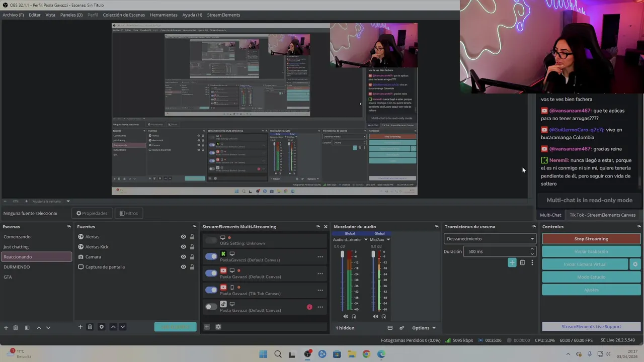Image resolution: width=644 pixels, height=362 pixels.
Task: Open StreamElements Live Support
Action: point(591,327)
